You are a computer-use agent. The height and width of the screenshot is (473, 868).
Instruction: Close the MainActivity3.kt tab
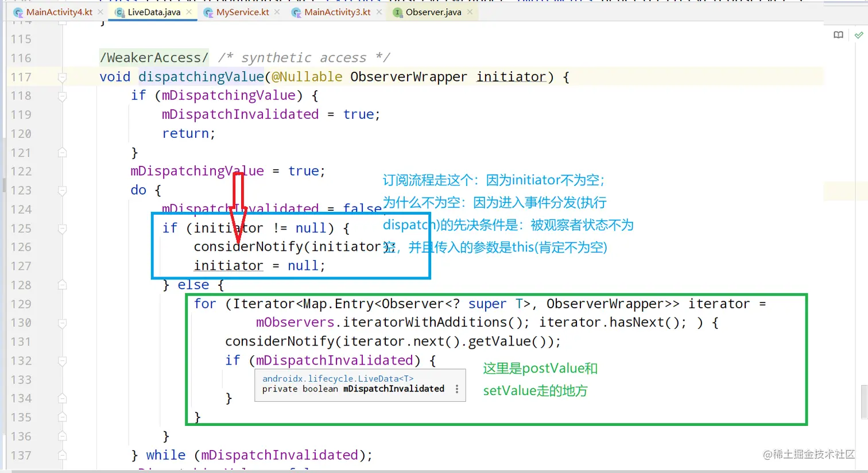pos(379,12)
